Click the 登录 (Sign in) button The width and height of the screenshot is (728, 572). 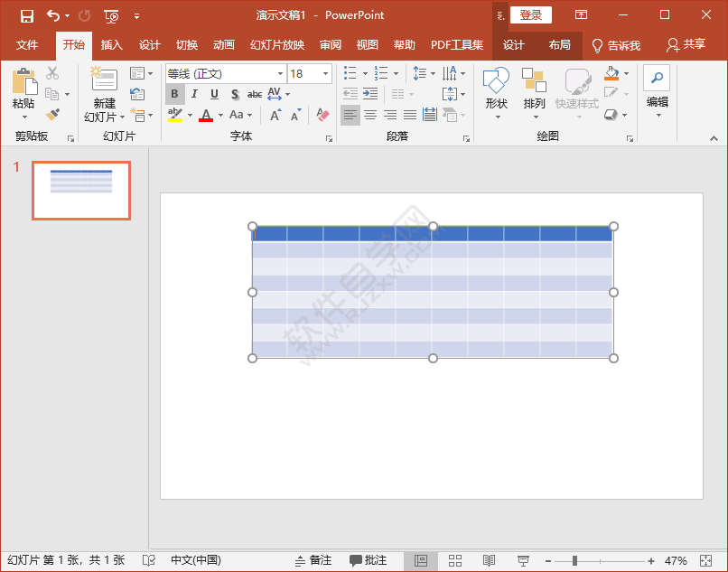coord(530,15)
